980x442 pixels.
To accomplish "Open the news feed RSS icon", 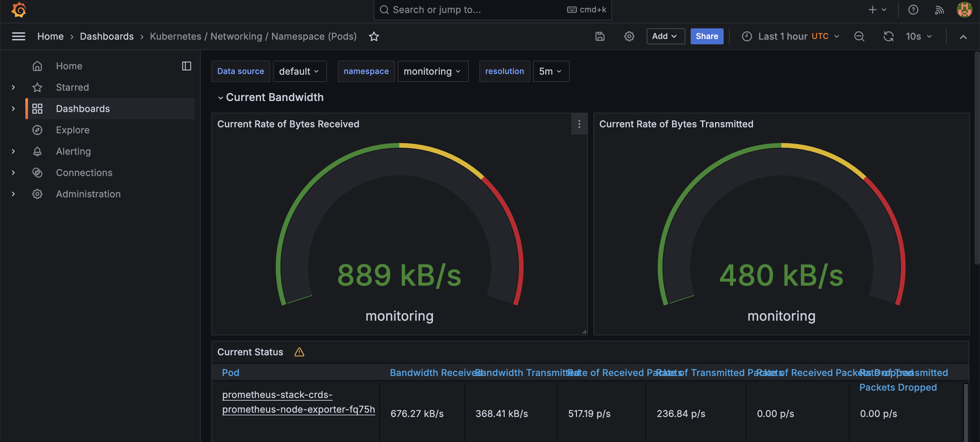I will 939,10.
